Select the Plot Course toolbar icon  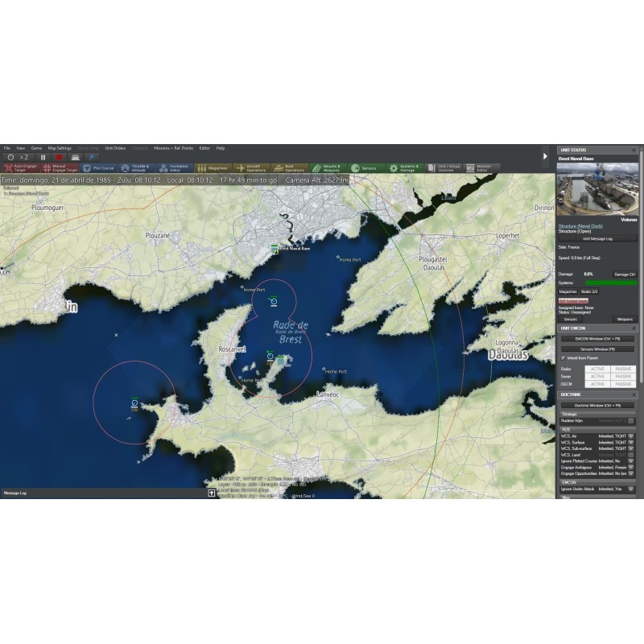(97, 168)
